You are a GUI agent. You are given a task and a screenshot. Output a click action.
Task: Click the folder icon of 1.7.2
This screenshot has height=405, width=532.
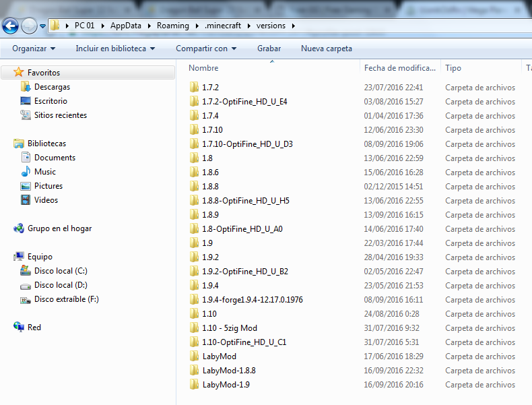(194, 87)
